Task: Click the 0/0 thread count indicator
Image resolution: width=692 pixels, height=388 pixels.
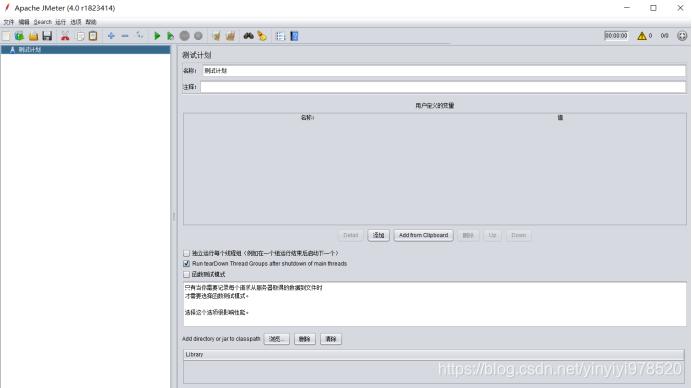Action: tap(664, 36)
